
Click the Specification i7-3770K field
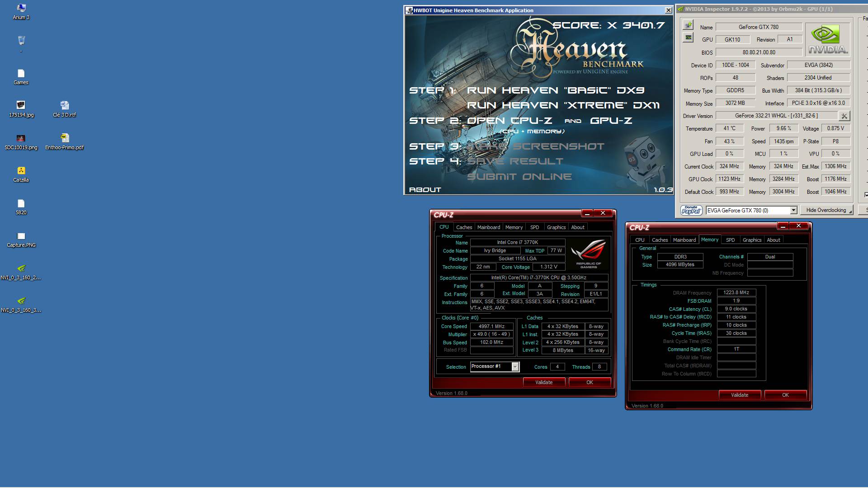pyautogui.click(x=539, y=277)
